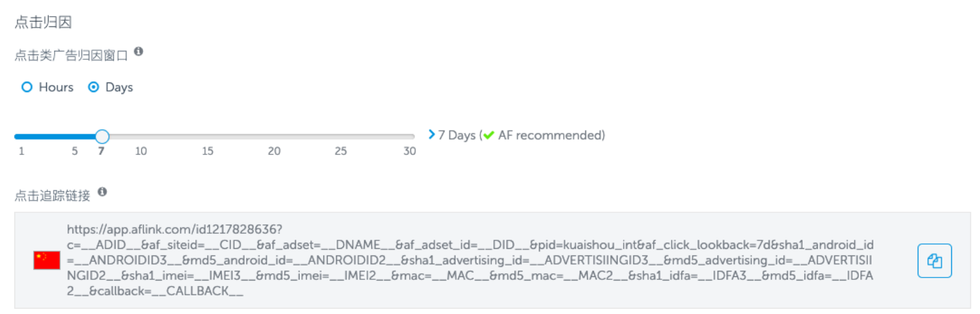Select the Hours radio button
Screen dimensions: 980x314
coord(27,87)
